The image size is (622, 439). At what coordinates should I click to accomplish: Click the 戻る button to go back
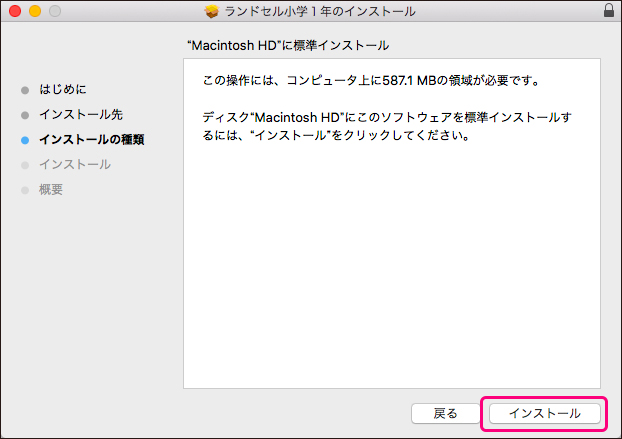(x=445, y=414)
